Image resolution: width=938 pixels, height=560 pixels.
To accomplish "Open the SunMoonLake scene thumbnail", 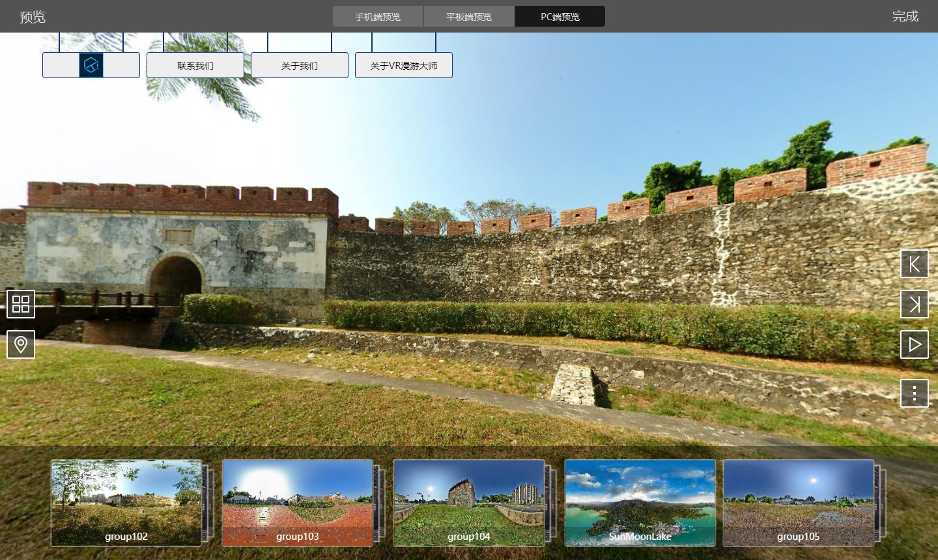I will (x=640, y=503).
